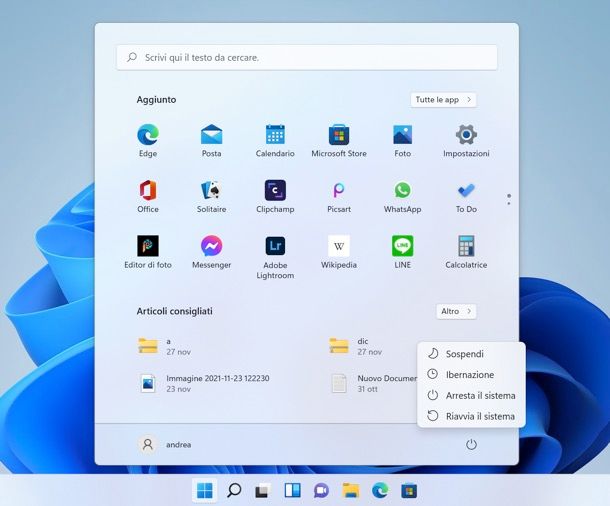Launch Editor di foto app

[x=148, y=252]
